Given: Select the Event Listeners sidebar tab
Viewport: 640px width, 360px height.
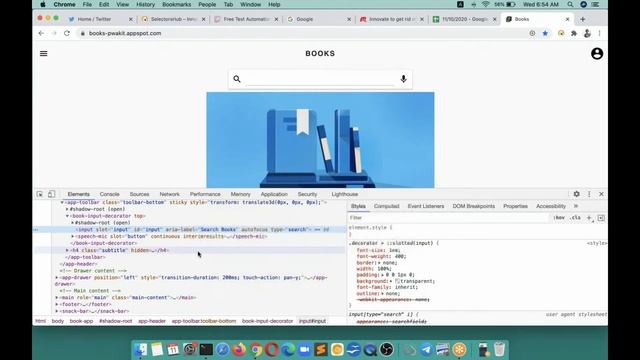Looking at the screenshot, I should [x=426, y=206].
